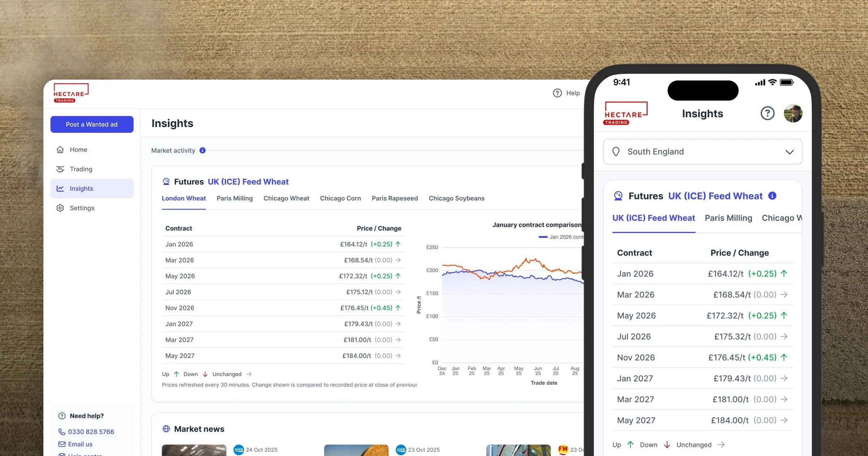
Task: Click the Post a Wanted ad button
Action: [x=92, y=124]
